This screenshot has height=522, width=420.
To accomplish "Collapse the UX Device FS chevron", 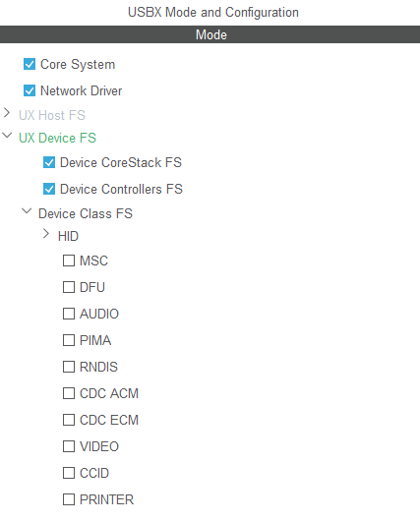I will tap(7, 135).
